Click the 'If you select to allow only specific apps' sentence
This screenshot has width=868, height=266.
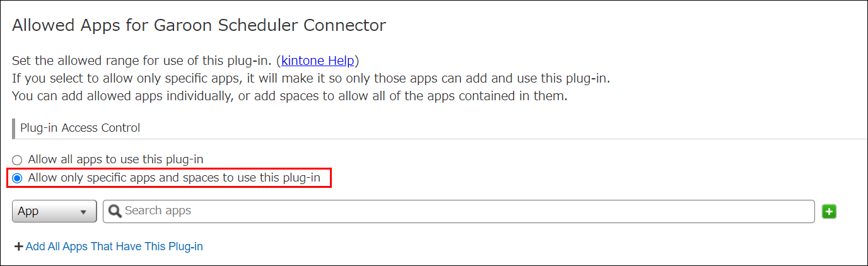(311, 79)
